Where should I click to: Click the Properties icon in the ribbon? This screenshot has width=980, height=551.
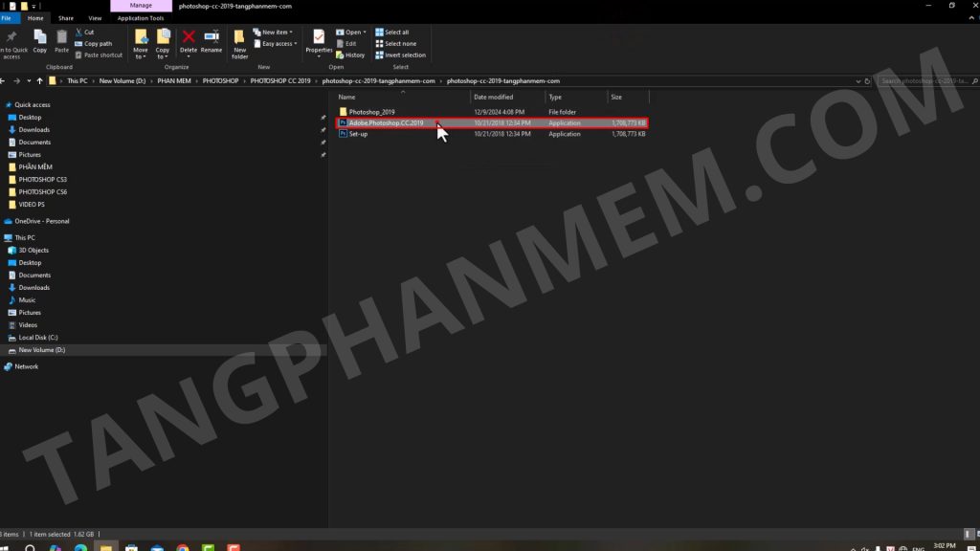pos(319,37)
